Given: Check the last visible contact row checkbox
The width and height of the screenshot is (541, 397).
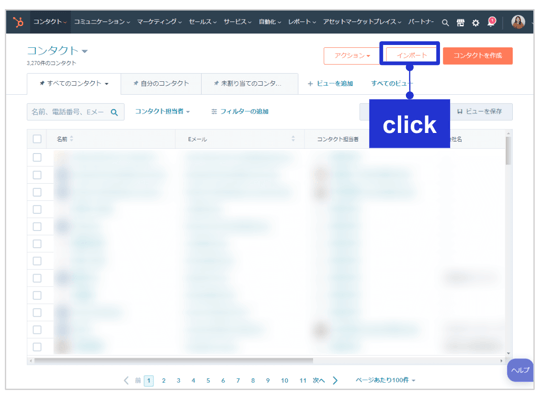Looking at the screenshot, I should point(37,347).
